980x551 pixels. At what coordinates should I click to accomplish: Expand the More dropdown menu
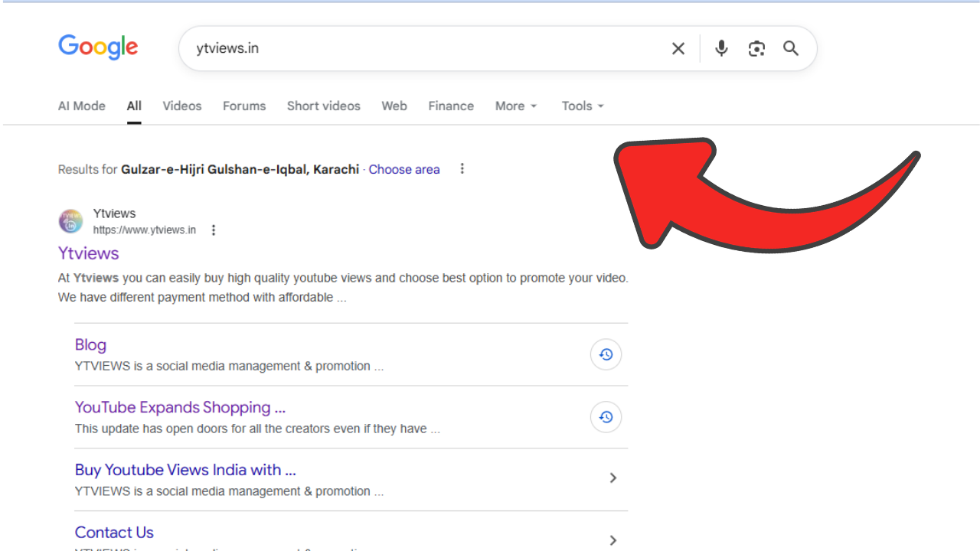tap(516, 106)
